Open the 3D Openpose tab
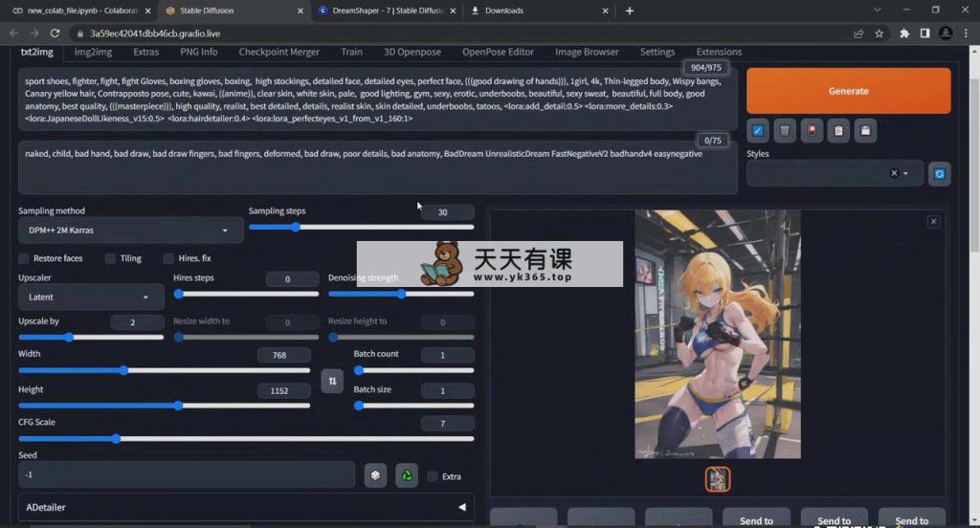This screenshot has width=980, height=528. click(x=412, y=52)
